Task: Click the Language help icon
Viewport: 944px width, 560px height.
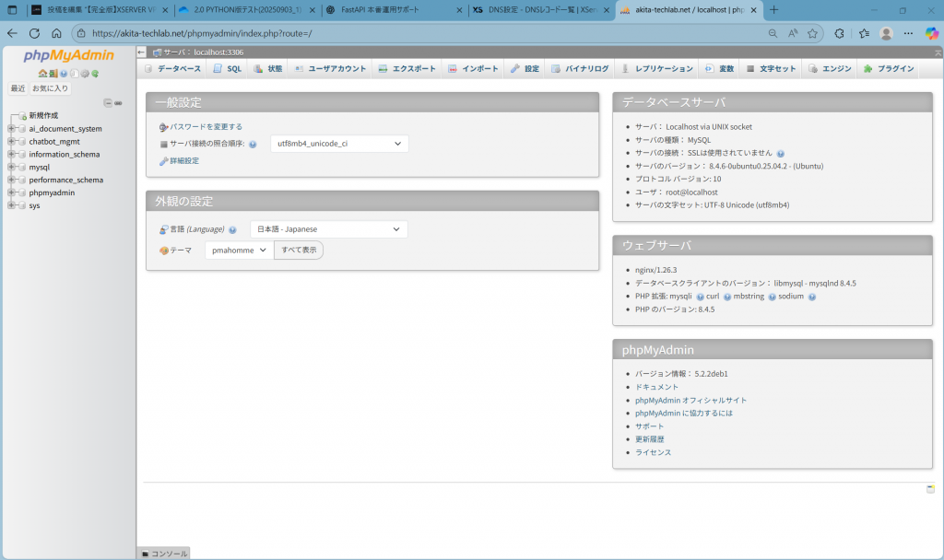Action: 232,229
